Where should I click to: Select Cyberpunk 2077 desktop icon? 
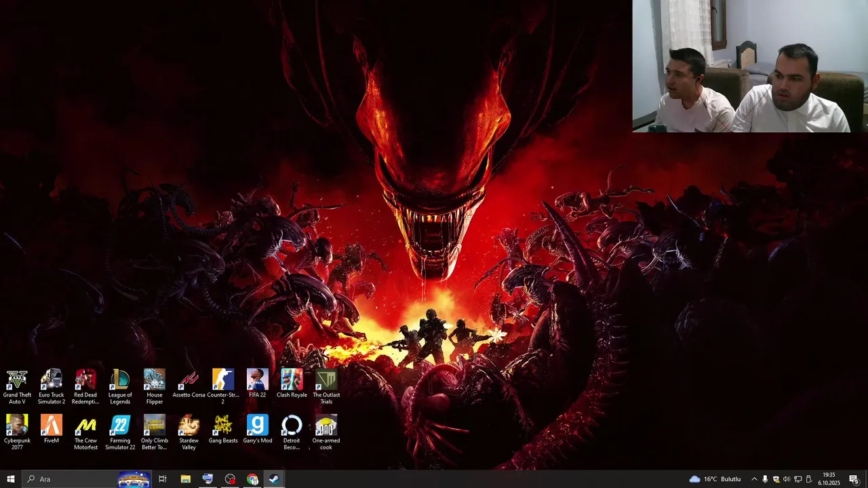click(x=17, y=432)
